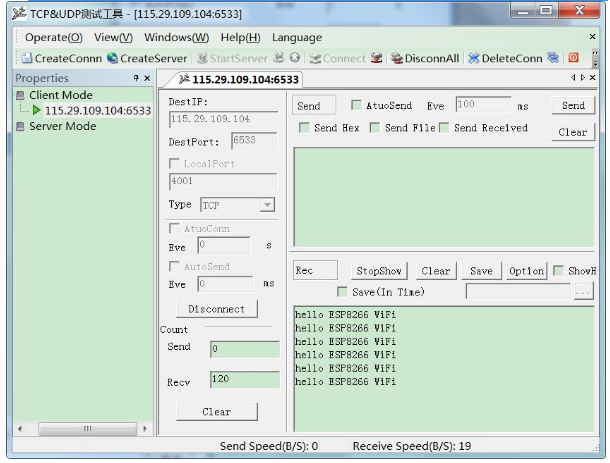Click the Properties panel scrollbar thumb
This screenshot has width=610, height=463.
[x=88, y=429]
